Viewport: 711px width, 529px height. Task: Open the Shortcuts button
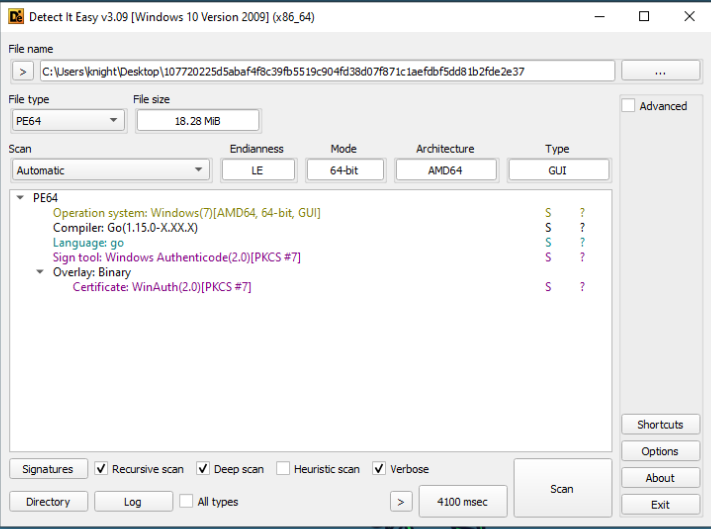pos(660,425)
